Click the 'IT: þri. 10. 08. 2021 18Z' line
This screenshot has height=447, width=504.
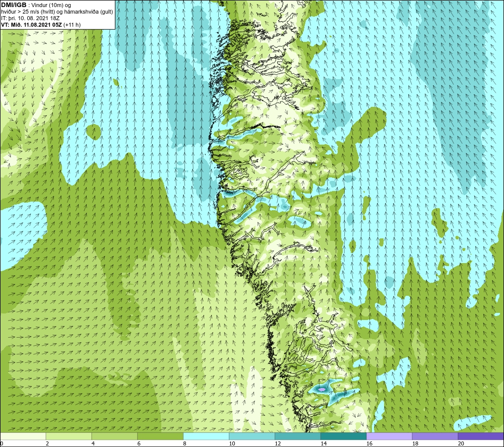click(30, 18)
